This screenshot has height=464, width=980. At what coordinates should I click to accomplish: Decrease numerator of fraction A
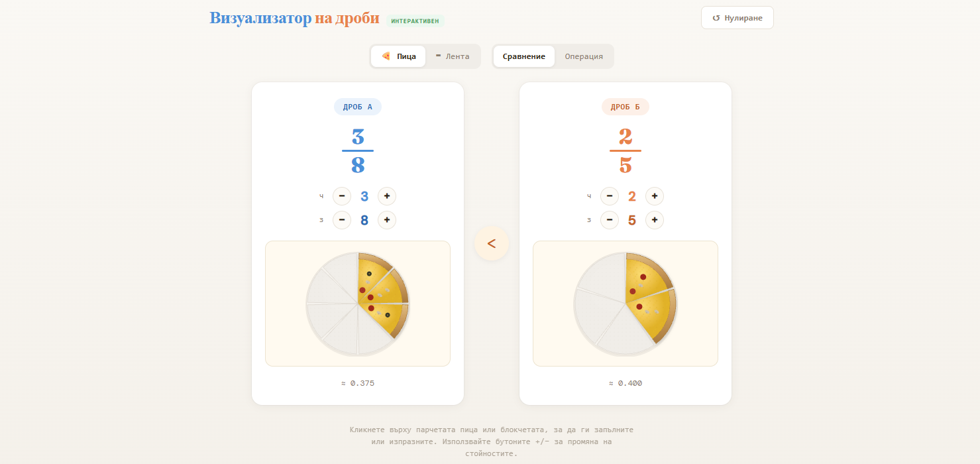[x=342, y=196]
